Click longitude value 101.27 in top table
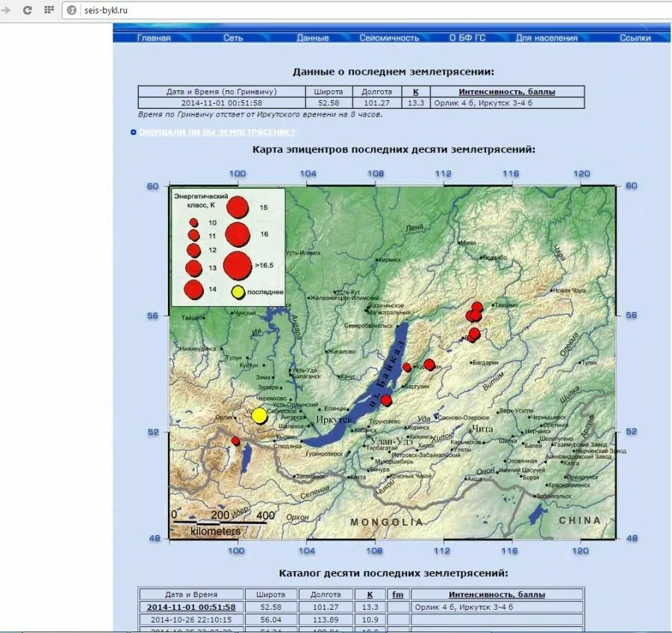 point(377,103)
